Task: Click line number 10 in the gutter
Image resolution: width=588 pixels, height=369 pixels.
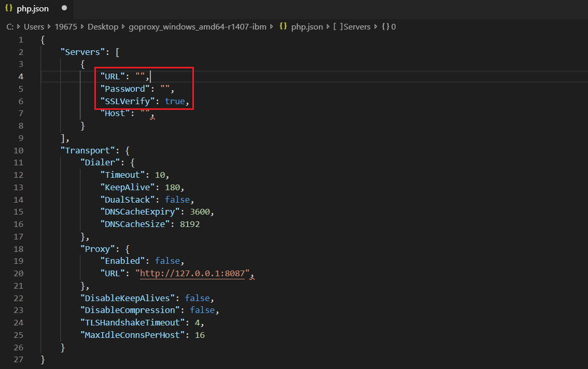Action: (x=18, y=150)
